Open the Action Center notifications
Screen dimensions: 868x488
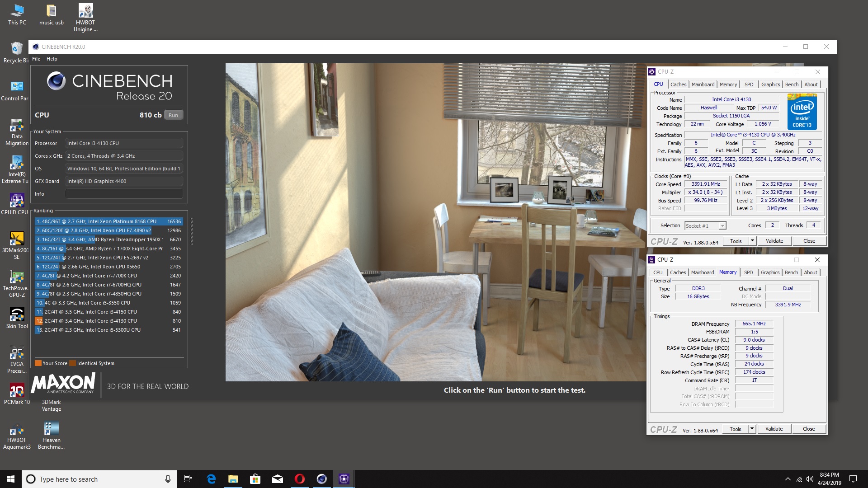pos(853,479)
